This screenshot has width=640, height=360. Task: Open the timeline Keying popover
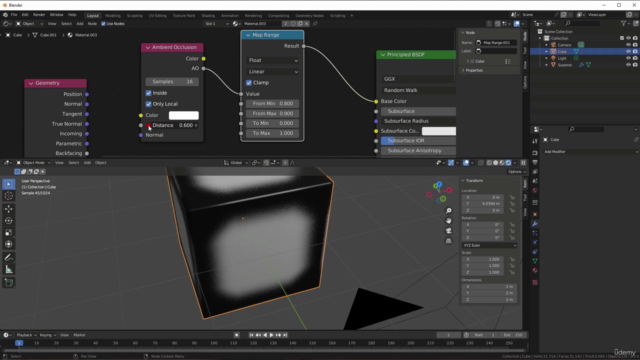coord(47,335)
